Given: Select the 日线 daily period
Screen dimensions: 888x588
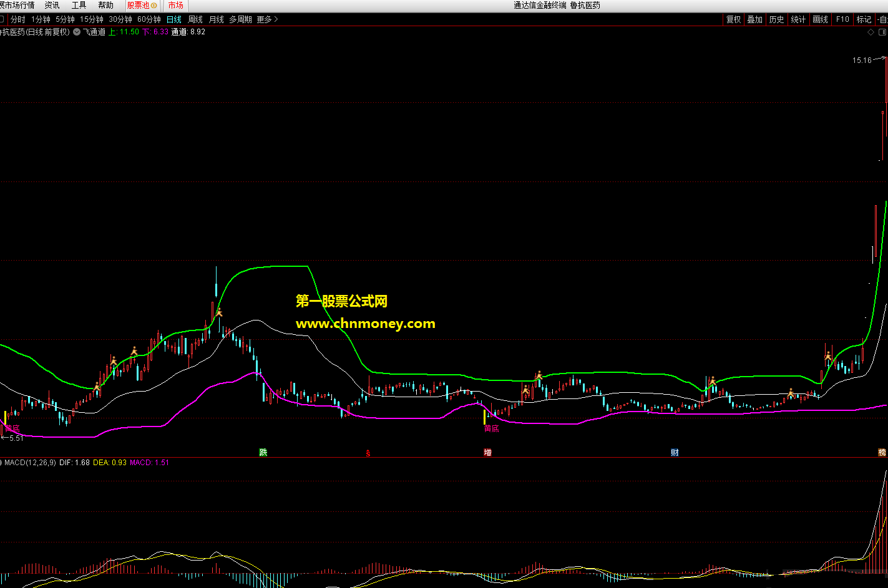Looking at the screenshot, I should click(173, 19).
